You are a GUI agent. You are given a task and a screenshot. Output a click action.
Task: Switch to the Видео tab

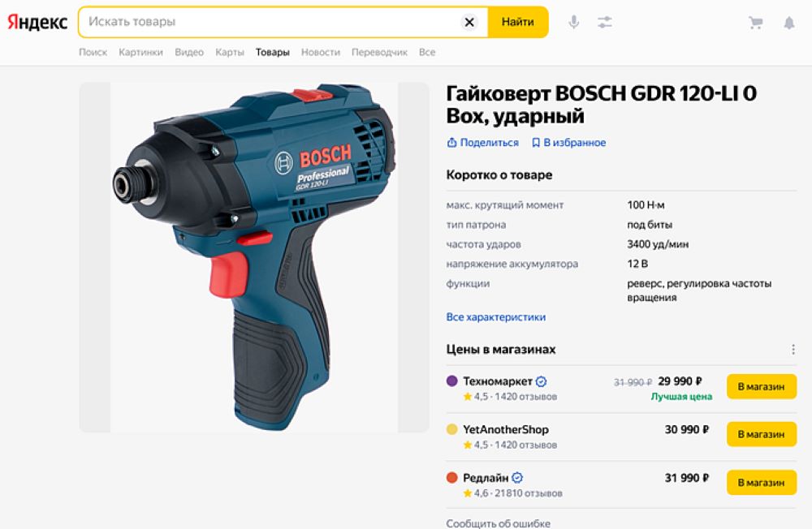(189, 52)
